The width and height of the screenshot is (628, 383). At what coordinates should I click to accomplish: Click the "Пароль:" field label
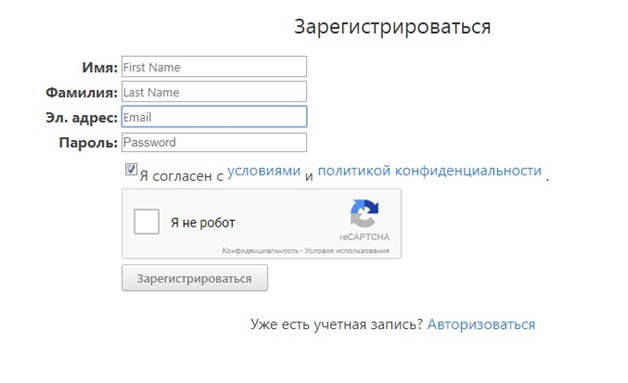[88, 143]
